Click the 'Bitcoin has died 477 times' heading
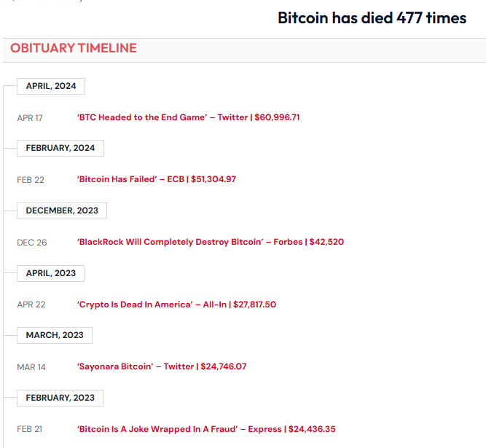 click(x=372, y=18)
